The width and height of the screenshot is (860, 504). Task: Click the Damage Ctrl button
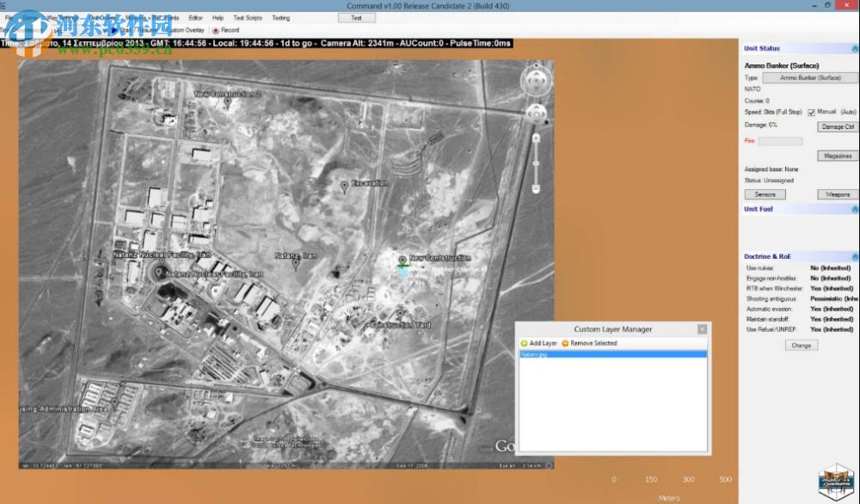coord(837,126)
